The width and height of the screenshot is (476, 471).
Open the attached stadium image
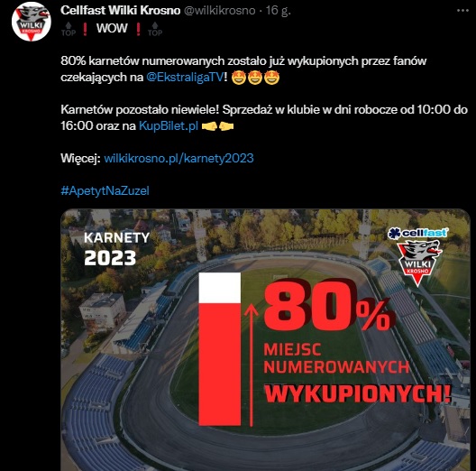(x=265, y=340)
